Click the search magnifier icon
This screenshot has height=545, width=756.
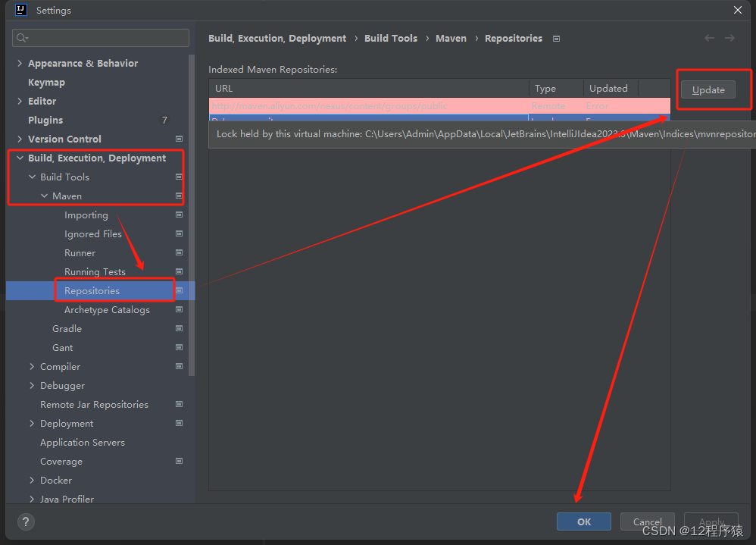pyautogui.click(x=22, y=38)
